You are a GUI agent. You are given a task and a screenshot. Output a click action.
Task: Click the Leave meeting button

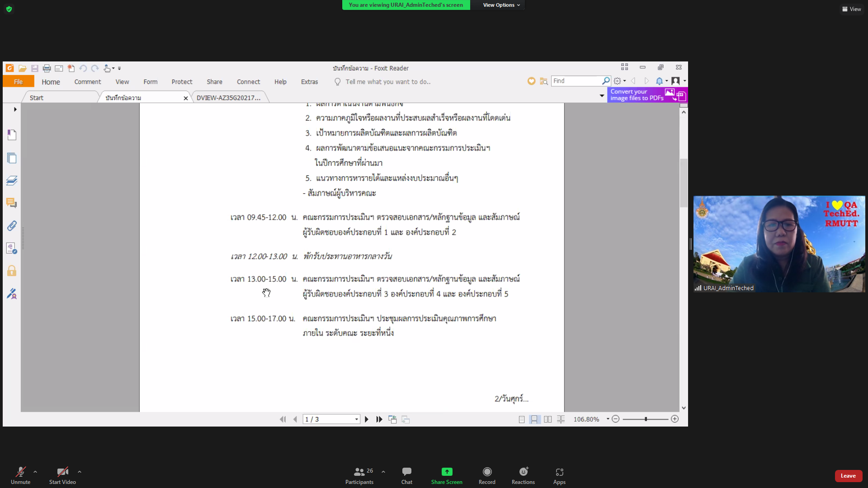(x=848, y=476)
